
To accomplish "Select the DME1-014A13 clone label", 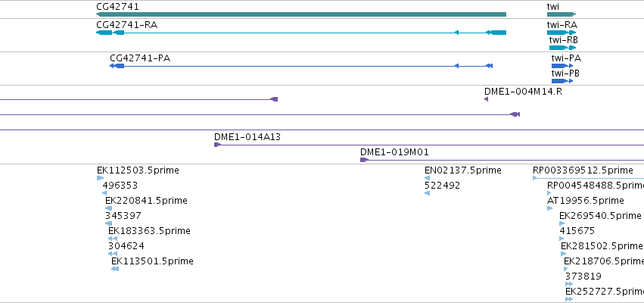I will (247, 137).
